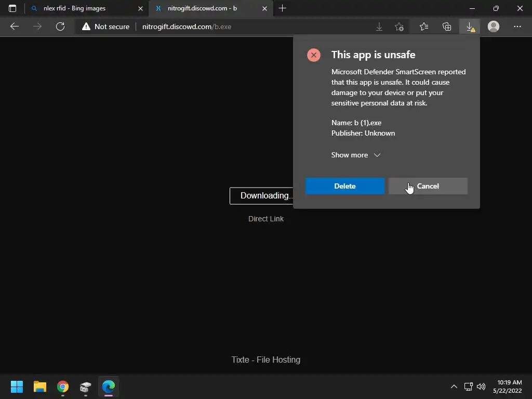Viewport: 532px width, 399px height.
Task: Open the Settings and more ellipsis menu
Action: pyautogui.click(x=517, y=26)
